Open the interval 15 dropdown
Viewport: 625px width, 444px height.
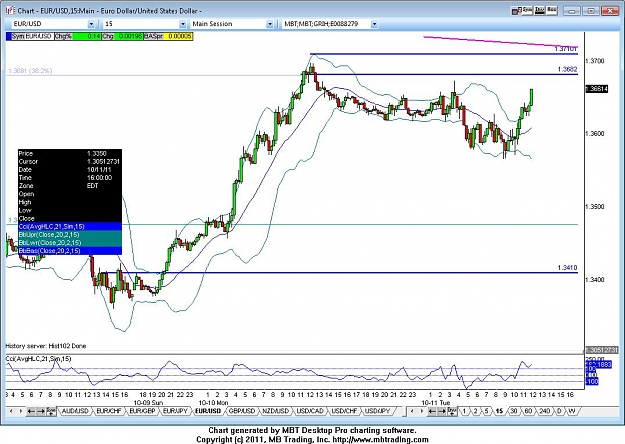point(183,24)
